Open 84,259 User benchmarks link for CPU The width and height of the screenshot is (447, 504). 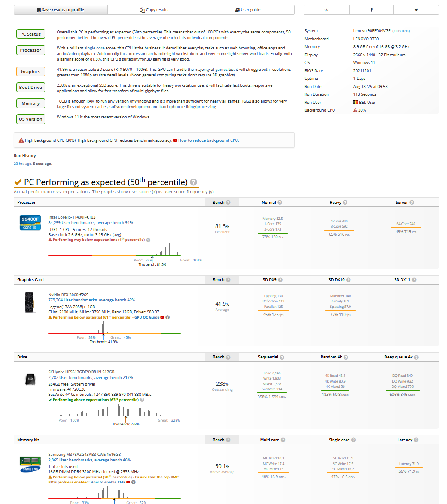(x=90, y=223)
